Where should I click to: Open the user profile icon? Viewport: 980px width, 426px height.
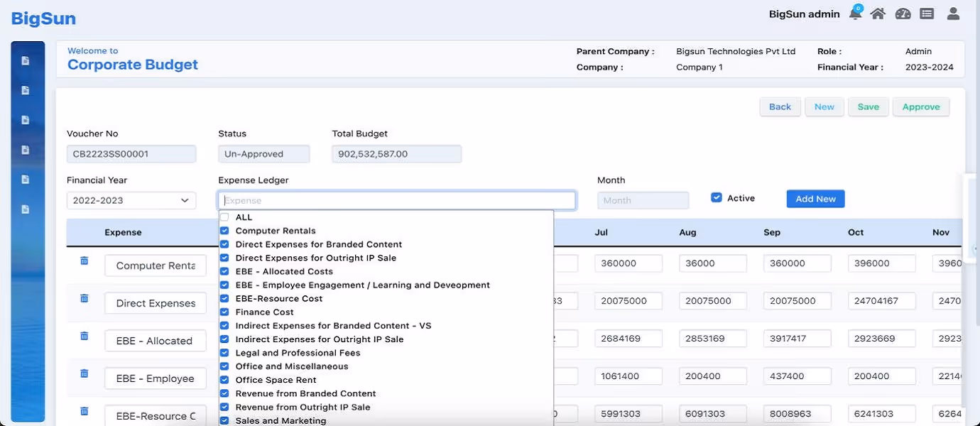tap(954, 13)
